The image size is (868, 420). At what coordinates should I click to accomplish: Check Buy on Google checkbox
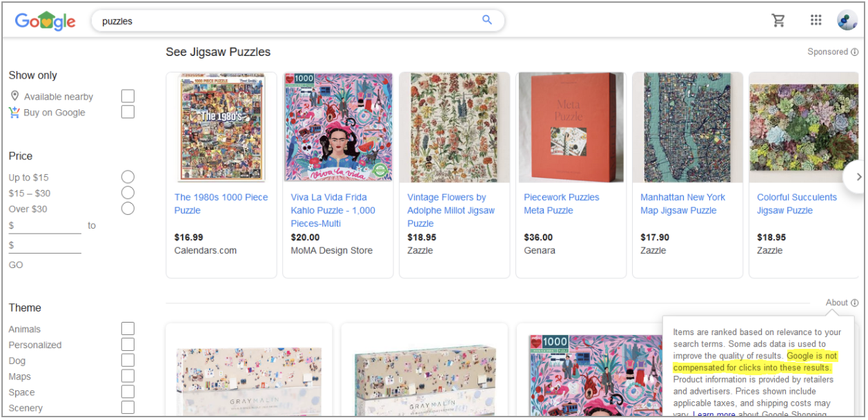[x=128, y=112]
